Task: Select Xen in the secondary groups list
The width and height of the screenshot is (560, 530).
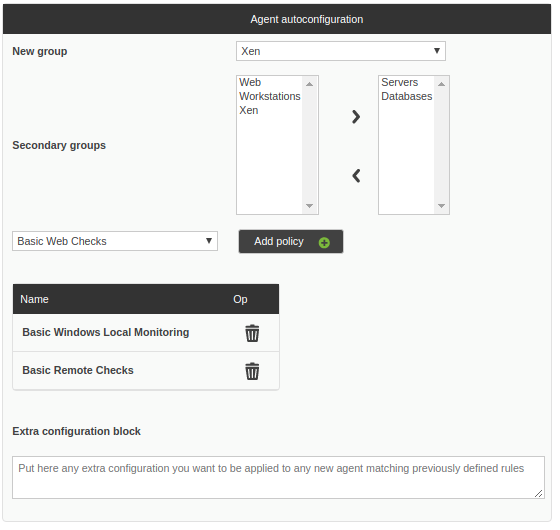Action: point(249,110)
